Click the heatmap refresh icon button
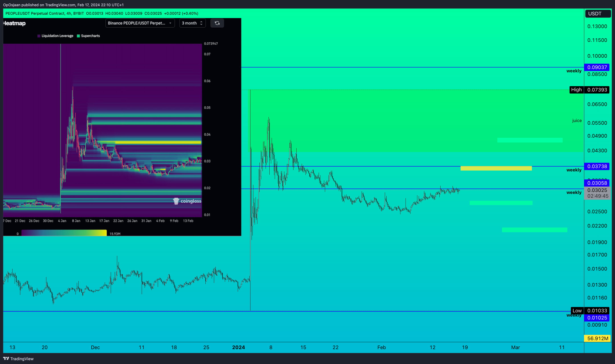This screenshot has width=615, height=364. point(217,23)
